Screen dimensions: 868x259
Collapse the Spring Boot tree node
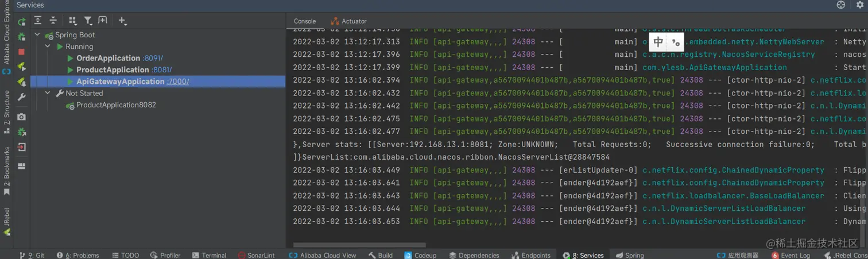[37, 35]
